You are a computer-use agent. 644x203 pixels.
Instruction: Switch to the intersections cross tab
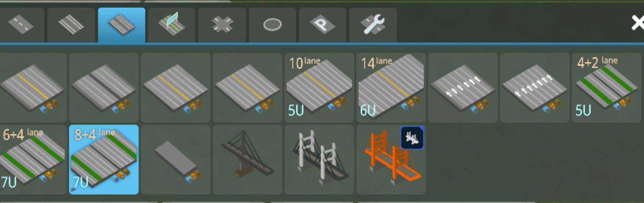coord(222,25)
